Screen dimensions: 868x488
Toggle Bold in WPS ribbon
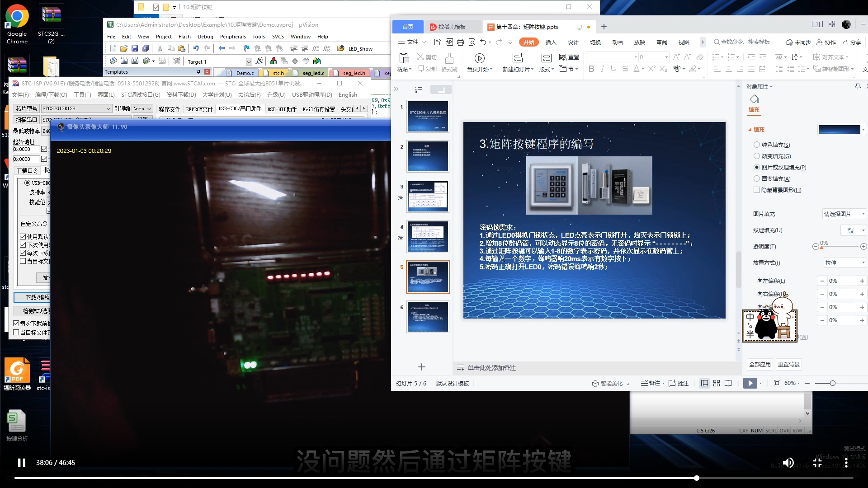(591, 69)
